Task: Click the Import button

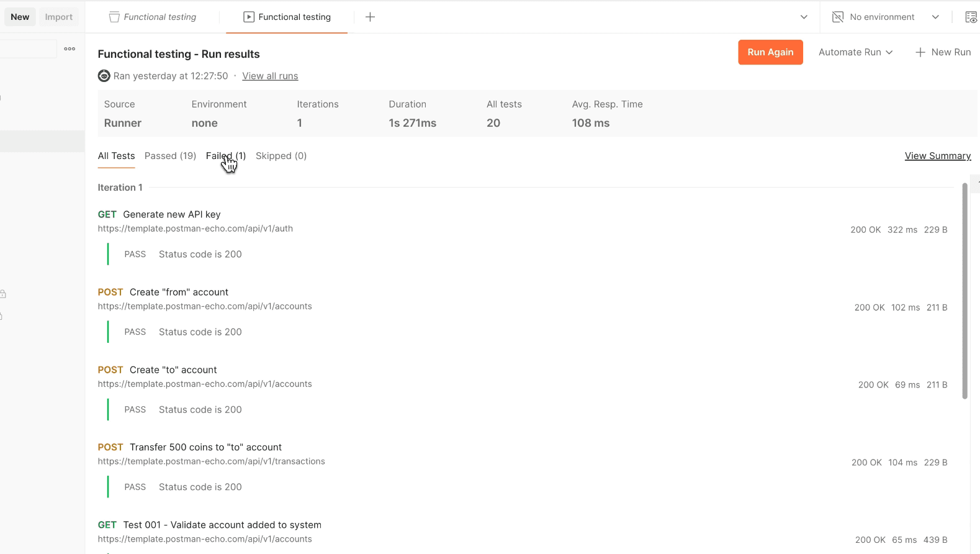Action: [x=59, y=17]
